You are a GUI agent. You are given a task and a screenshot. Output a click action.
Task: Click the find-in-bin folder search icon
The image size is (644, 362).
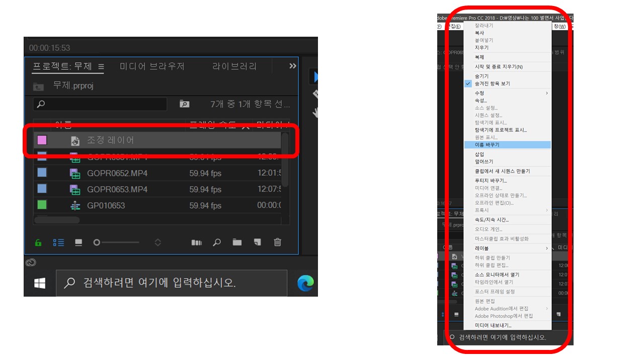(x=185, y=104)
